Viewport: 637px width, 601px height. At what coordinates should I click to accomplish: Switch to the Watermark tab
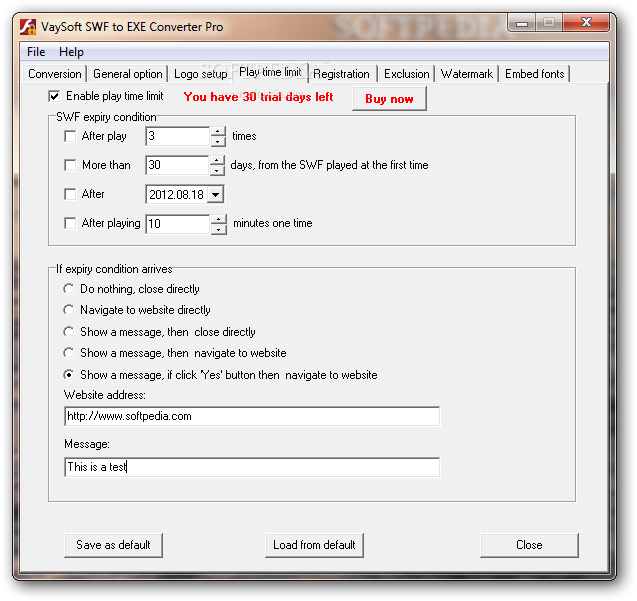[466, 74]
